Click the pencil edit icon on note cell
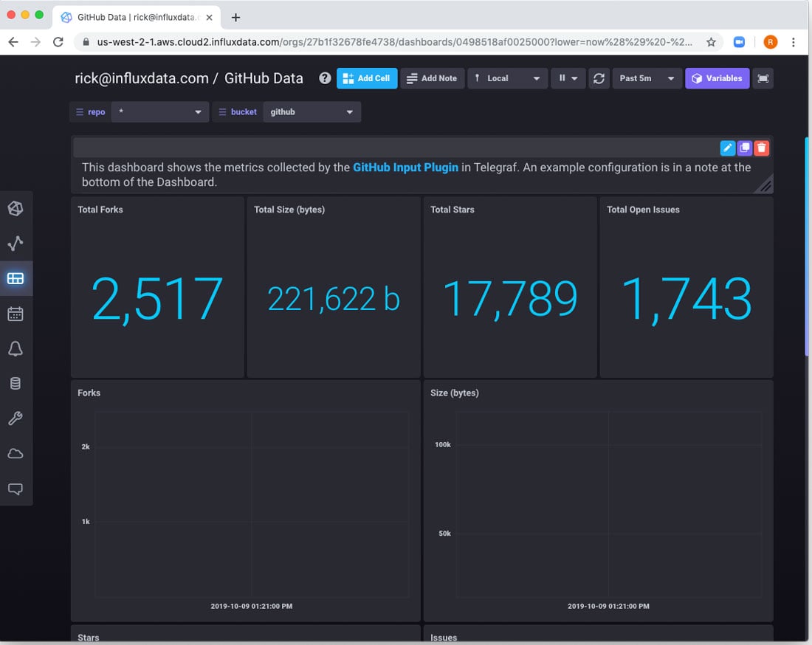 (x=727, y=148)
